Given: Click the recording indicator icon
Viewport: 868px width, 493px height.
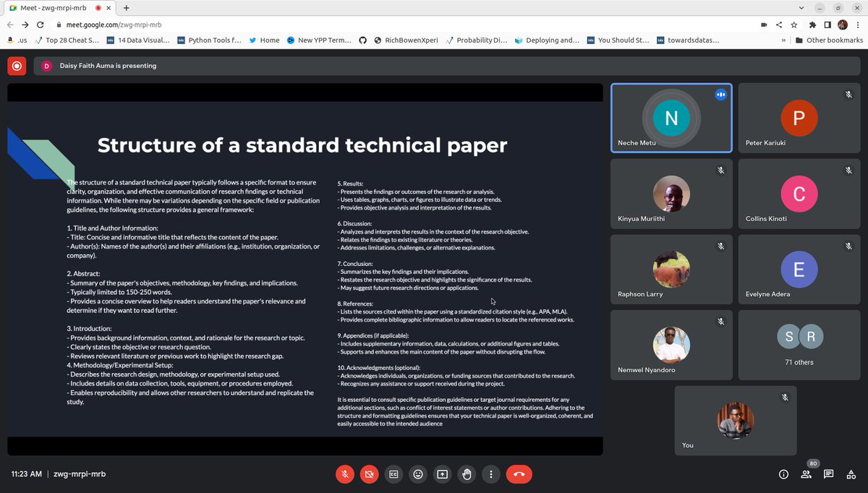Looking at the screenshot, I should [17, 66].
